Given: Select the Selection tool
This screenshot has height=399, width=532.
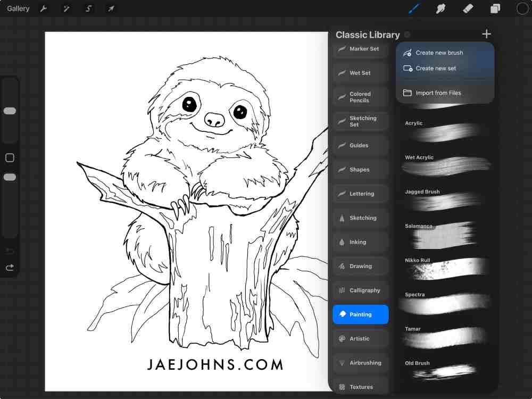Looking at the screenshot, I should 88,9.
